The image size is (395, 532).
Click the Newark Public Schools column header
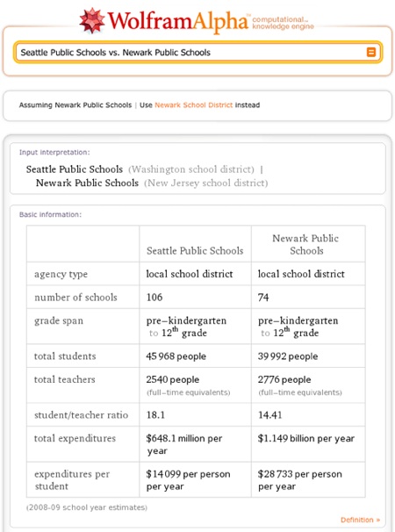coord(305,244)
